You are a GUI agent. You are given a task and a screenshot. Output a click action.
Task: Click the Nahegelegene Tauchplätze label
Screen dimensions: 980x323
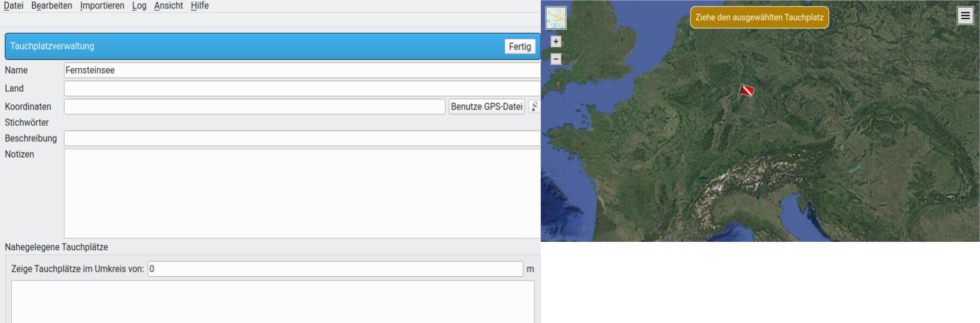coord(57,247)
